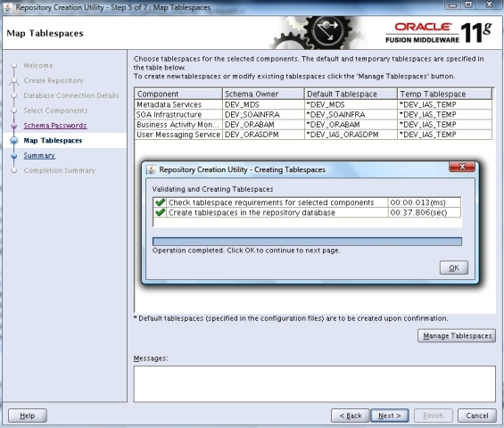Select Completion Summary step in sidebar
The height and width of the screenshot is (428, 504).
click(60, 170)
